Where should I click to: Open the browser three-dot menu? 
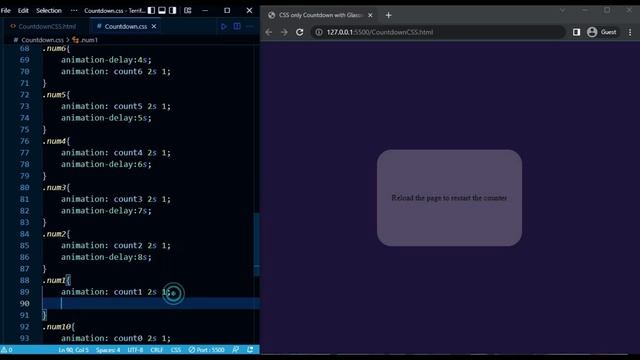tap(630, 32)
